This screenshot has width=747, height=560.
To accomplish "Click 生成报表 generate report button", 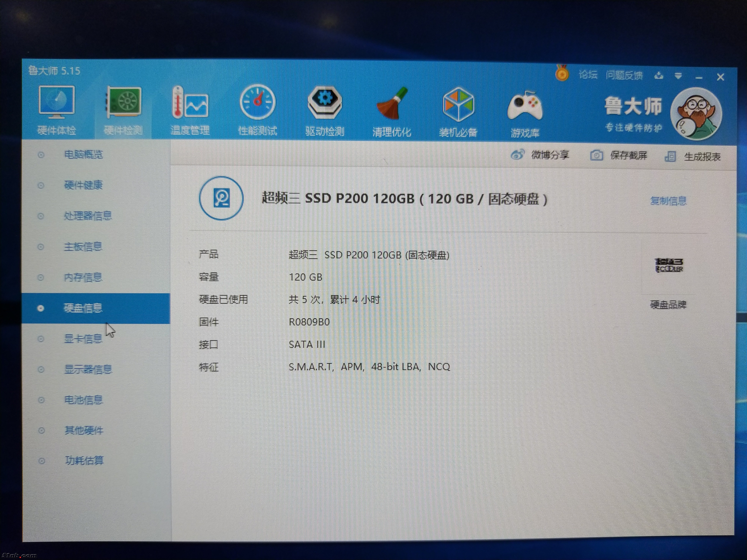I will pyautogui.click(x=693, y=156).
